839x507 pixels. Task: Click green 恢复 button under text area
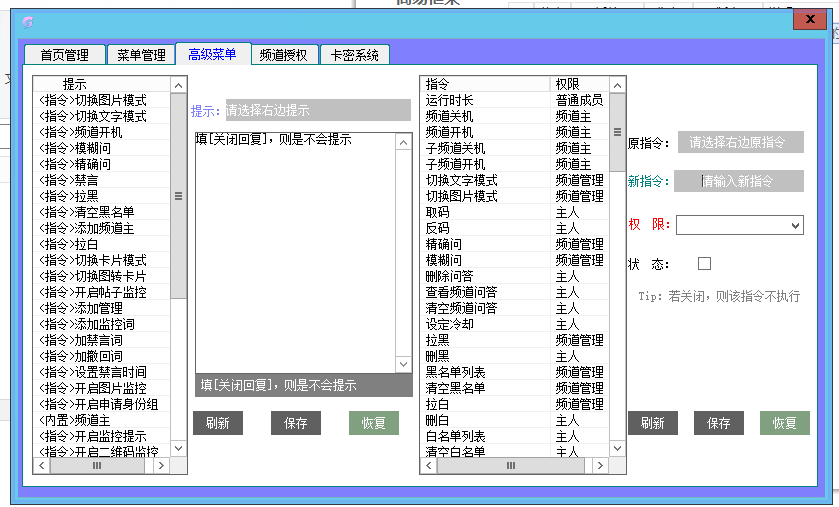tap(373, 423)
